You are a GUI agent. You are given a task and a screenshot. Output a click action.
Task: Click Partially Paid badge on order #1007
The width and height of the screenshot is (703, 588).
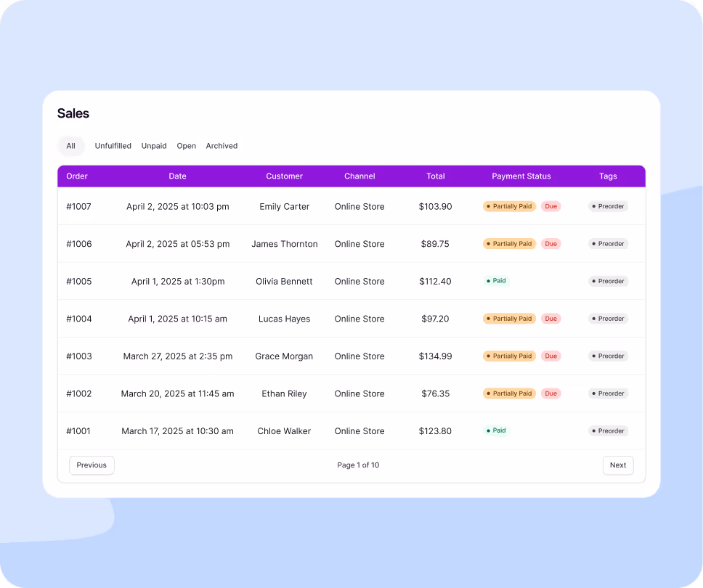click(509, 206)
